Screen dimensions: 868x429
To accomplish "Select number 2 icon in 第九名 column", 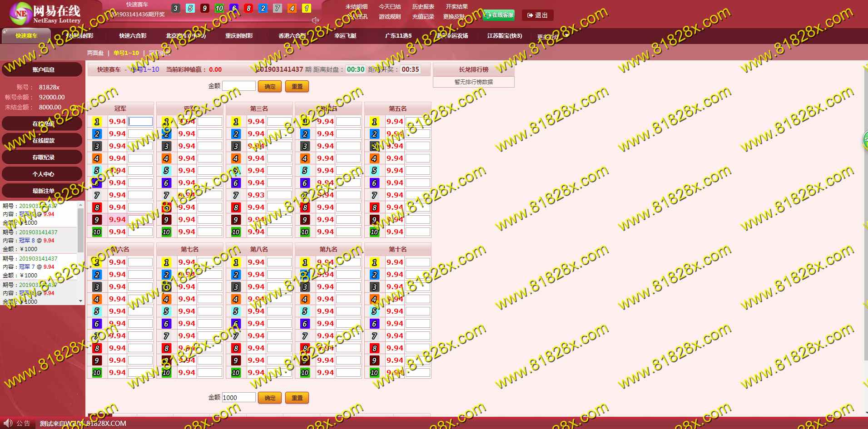I will coord(305,275).
